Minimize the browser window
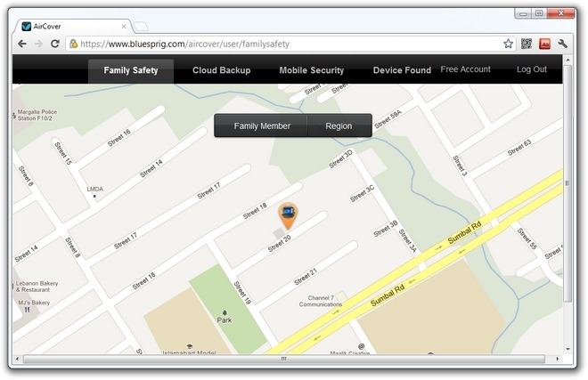The image size is (588, 380). (x=524, y=13)
